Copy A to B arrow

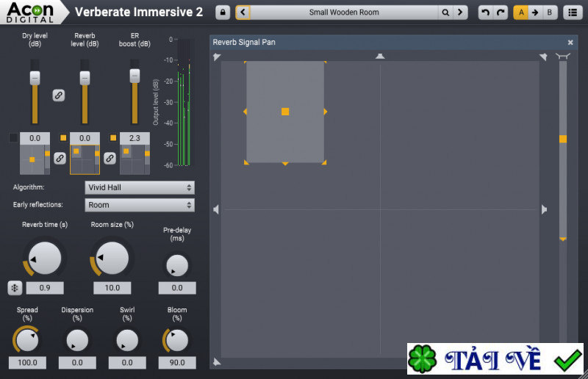click(535, 12)
